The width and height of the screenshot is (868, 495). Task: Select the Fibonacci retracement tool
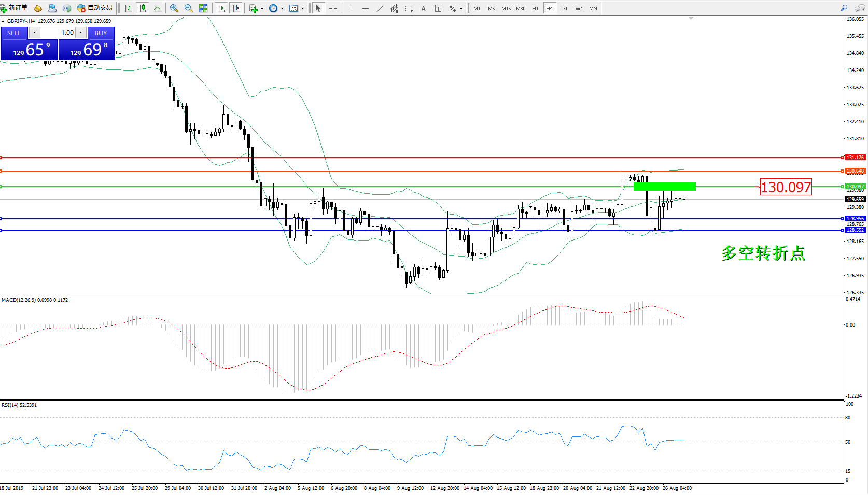point(409,8)
